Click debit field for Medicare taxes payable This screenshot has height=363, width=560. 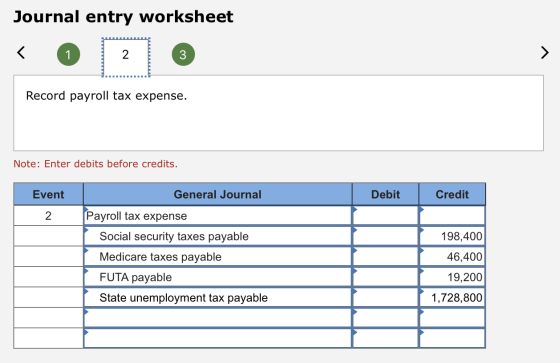click(x=385, y=257)
